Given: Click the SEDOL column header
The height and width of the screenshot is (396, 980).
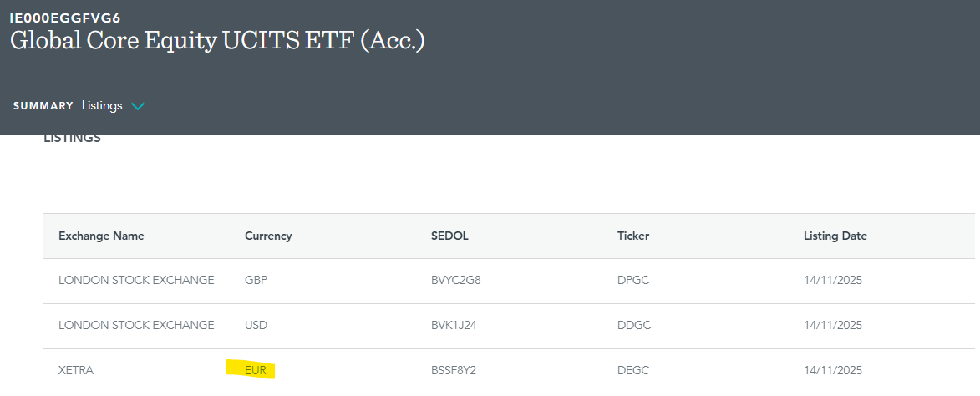Looking at the screenshot, I should click(x=449, y=236).
